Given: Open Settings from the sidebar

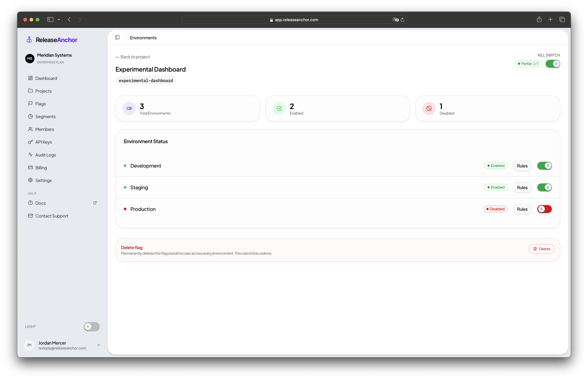Looking at the screenshot, I should tap(62, 180).
